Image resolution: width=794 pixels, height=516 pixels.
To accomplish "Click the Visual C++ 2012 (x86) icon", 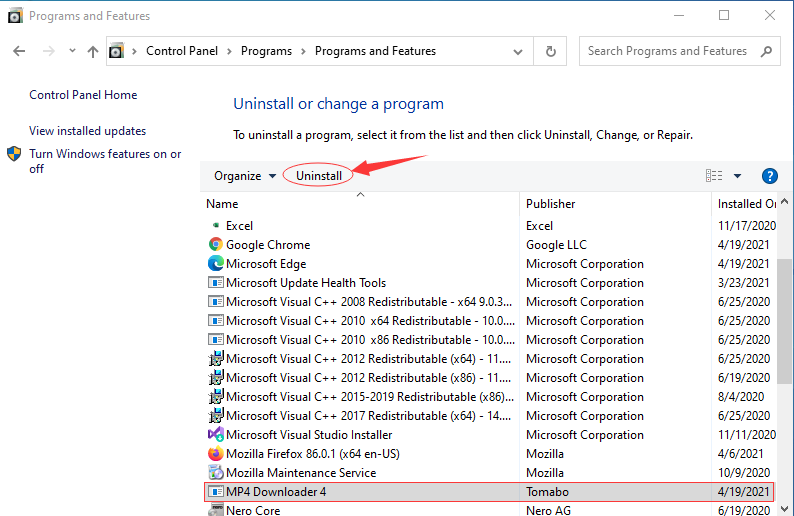I will point(216,377).
